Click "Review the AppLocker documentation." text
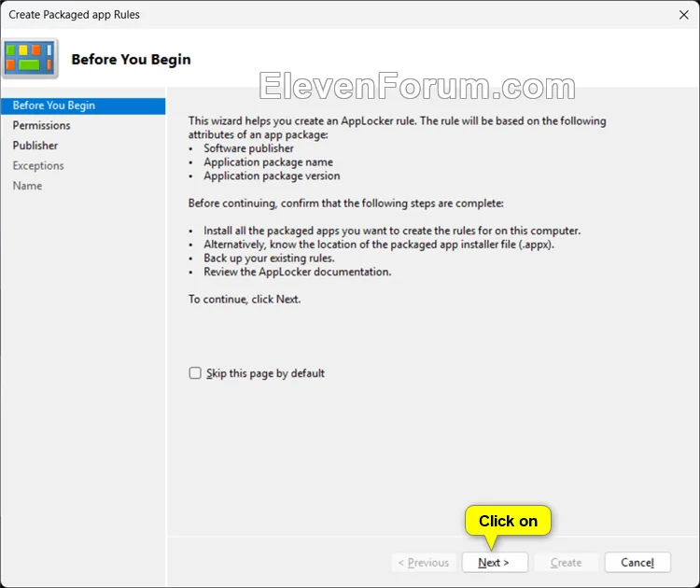700x588 pixels. click(298, 272)
